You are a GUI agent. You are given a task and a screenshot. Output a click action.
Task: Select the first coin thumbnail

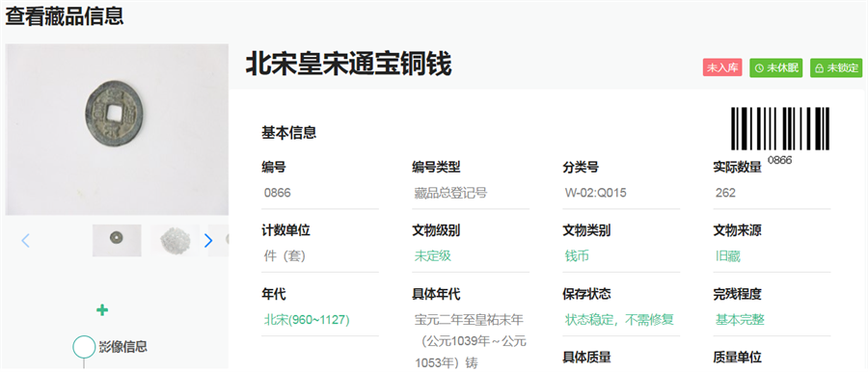click(117, 240)
